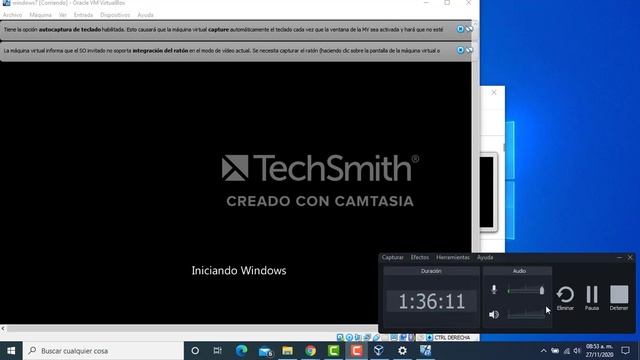Screen dimensions: 640x360
Task: Suppress future integración del ratón notification messages
Action: coord(469,50)
